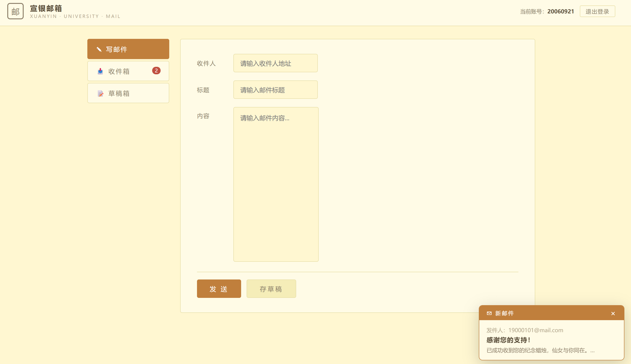Close the 新邮件 notification popup
The width and height of the screenshot is (631, 364).
point(613,314)
